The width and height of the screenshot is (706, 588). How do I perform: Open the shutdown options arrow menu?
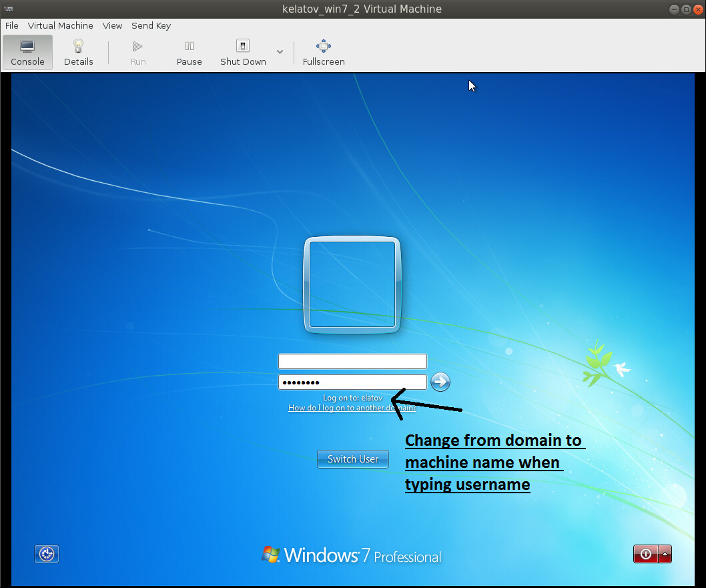(663, 554)
